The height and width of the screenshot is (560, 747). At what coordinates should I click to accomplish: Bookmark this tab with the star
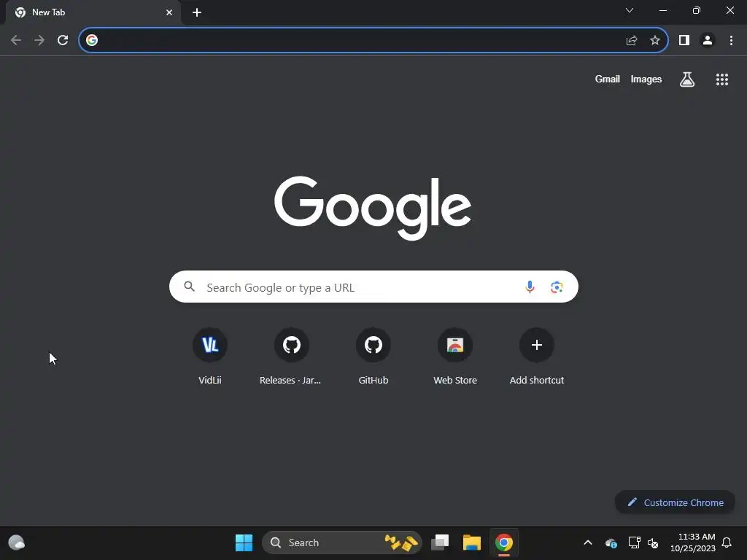(x=655, y=41)
